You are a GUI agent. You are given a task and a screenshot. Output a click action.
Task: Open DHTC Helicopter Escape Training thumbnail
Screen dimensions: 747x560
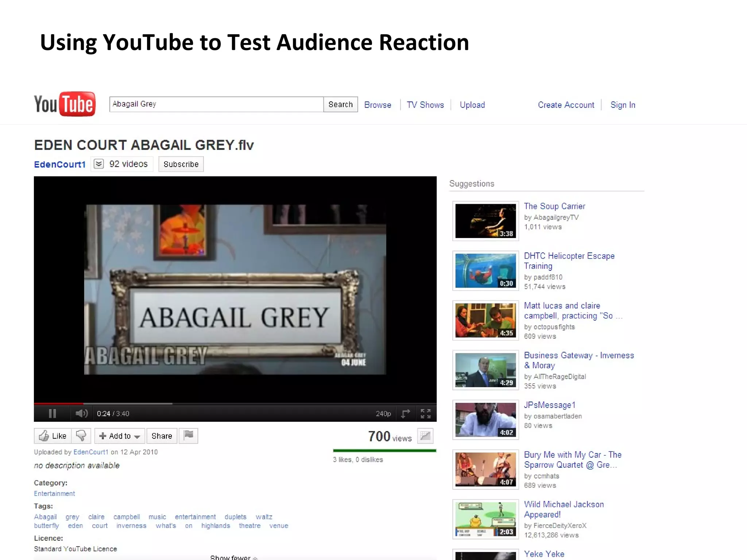click(485, 271)
